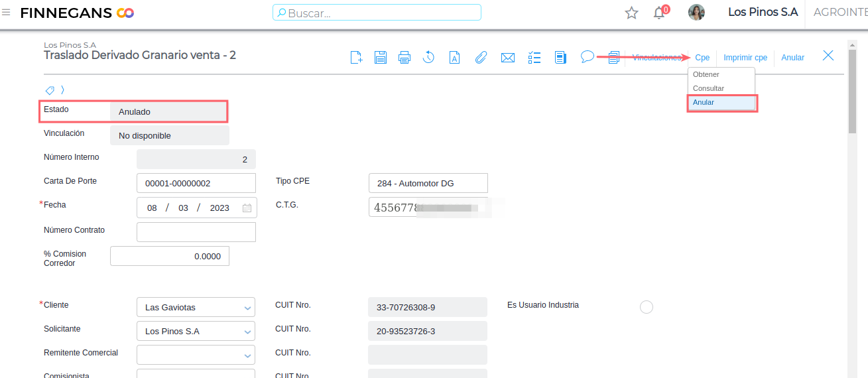Click the AGROINTE tab in header
The height and width of the screenshot is (378, 868).
coord(840,12)
